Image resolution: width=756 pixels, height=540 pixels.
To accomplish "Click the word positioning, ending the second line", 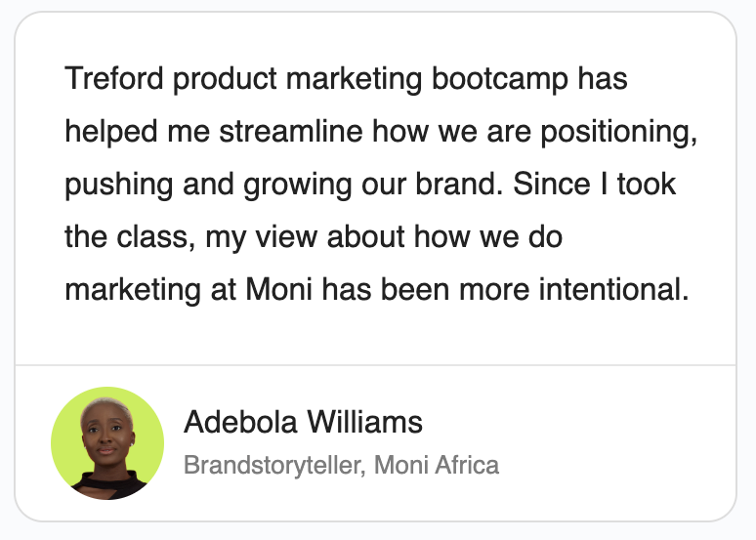I will pos(618,133).
